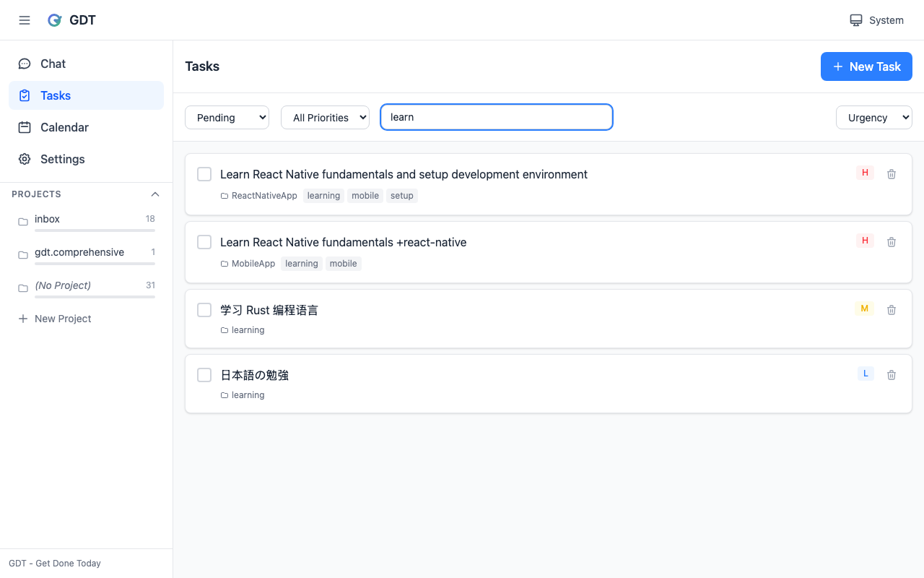924x578 pixels.
Task: Open the All Priorities dropdown
Action: pyautogui.click(x=325, y=117)
